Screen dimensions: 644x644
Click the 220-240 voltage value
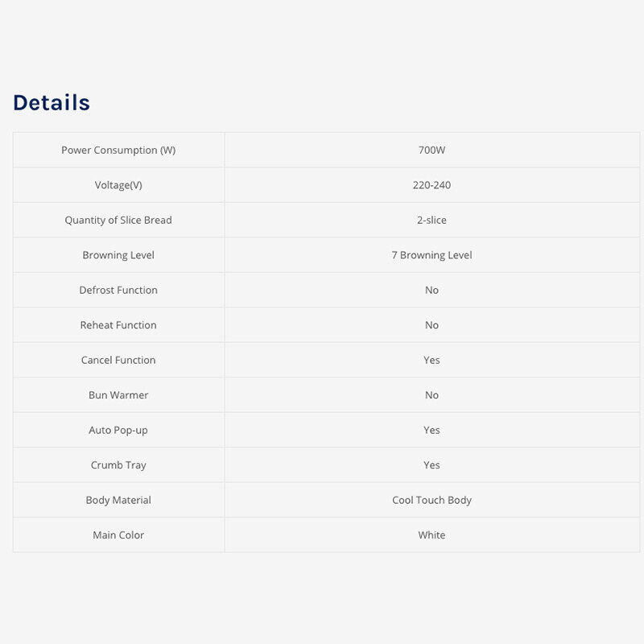coord(431,185)
